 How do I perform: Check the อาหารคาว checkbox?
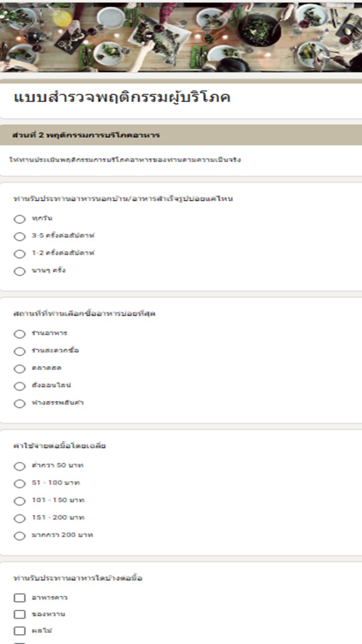(x=20, y=598)
